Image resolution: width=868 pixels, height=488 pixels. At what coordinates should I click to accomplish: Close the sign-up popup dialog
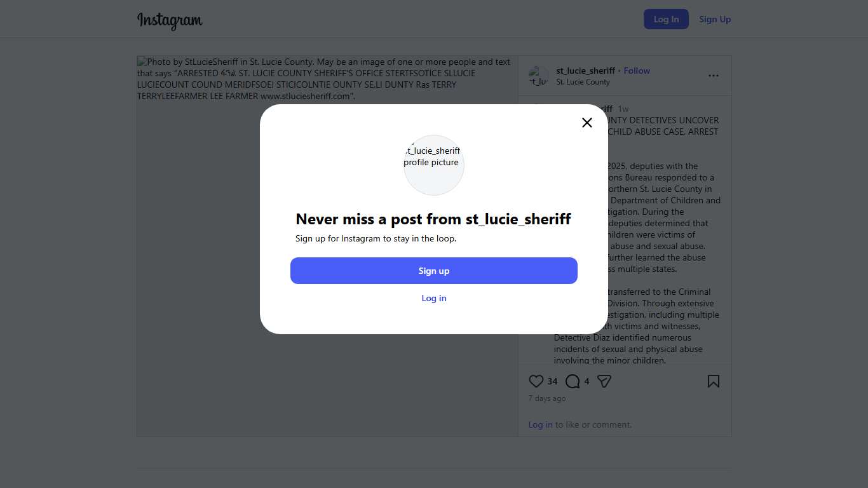pyautogui.click(x=587, y=123)
